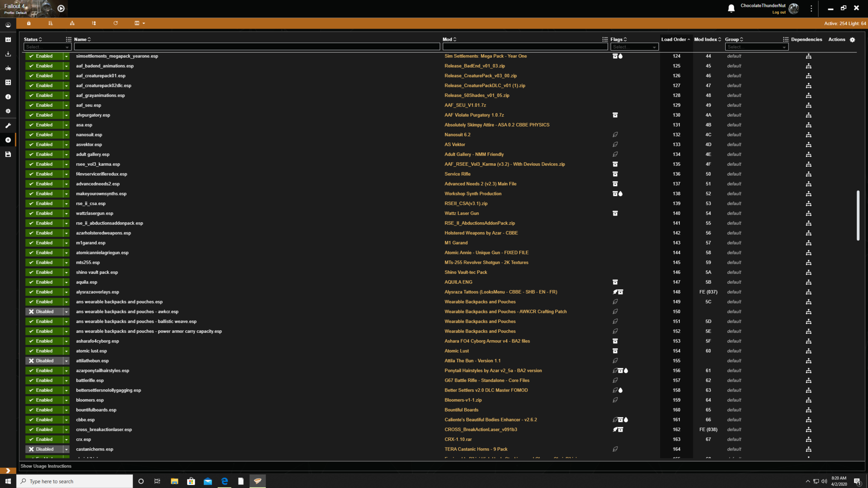Open the three-dot menu near the user avatar
Image resolution: width=868 pixels, height=488 pixels.
[811, 8]
